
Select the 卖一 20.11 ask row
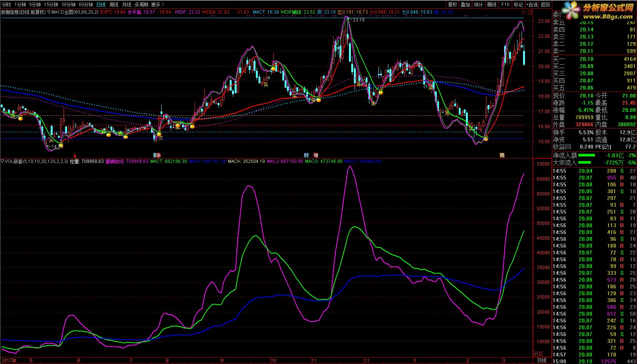pyautogui.click(x=595, y=51)
